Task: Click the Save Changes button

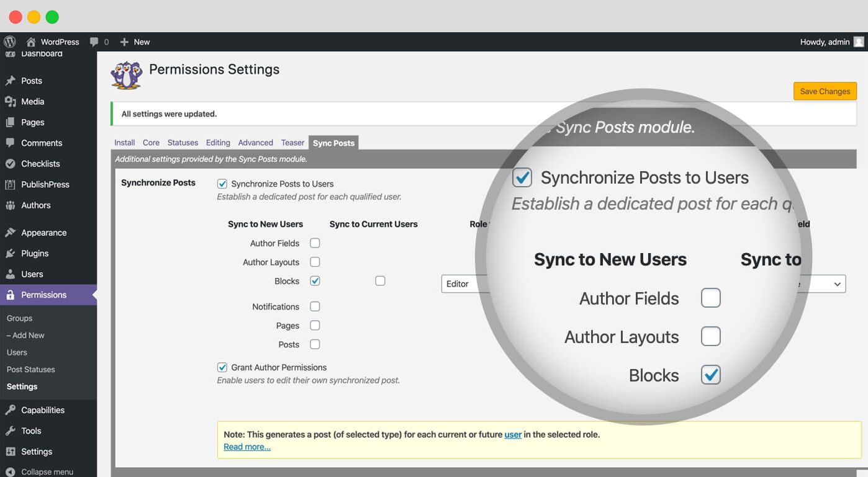Action: [825, 91]
